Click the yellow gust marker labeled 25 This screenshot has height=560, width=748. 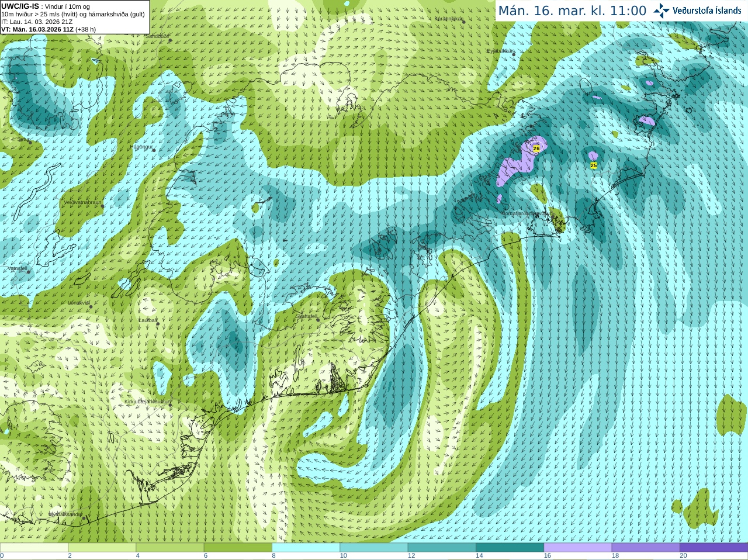[x=594, y=165]
